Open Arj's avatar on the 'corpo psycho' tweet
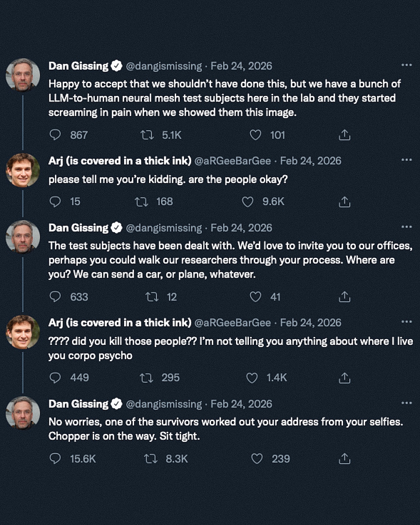 [23, 332]
